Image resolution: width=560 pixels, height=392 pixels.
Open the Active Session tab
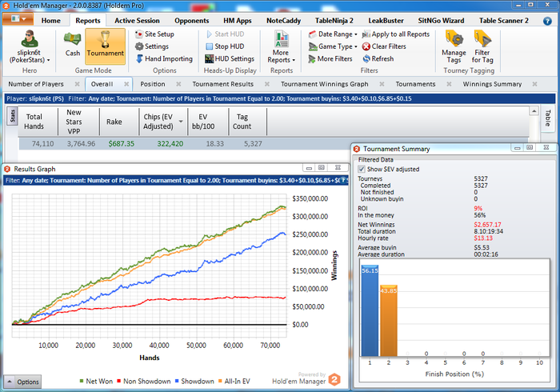pos(137,21)
